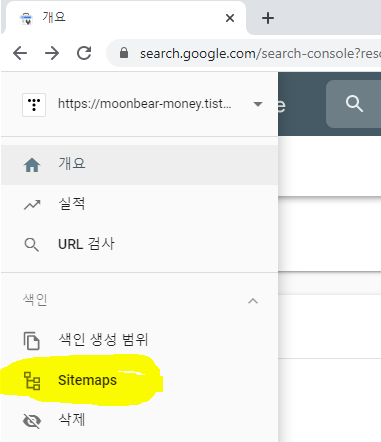Click the home icon beside 개요
381x442 pixels.
coord(32,165)
